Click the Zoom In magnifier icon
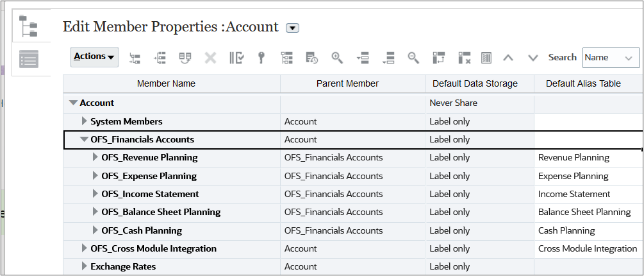644x276 pixels. click(337, 58)
